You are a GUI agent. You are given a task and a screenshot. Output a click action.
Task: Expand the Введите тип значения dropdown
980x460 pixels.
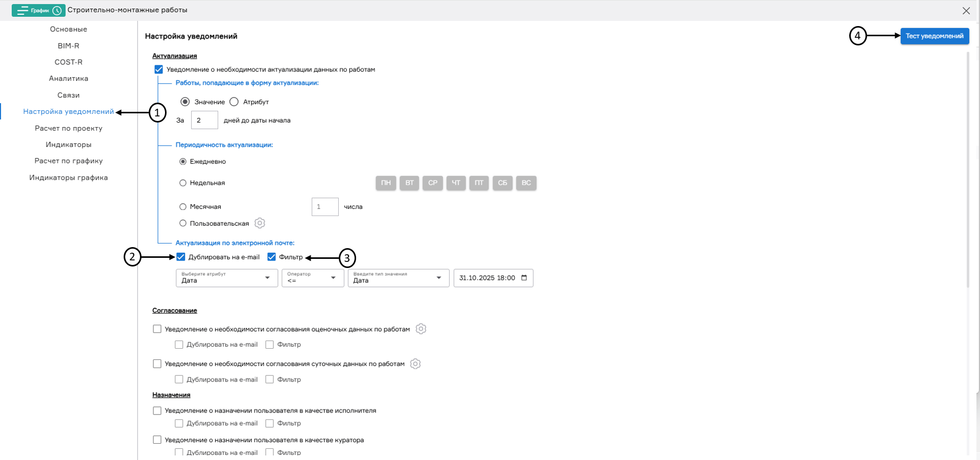[438, 278]
